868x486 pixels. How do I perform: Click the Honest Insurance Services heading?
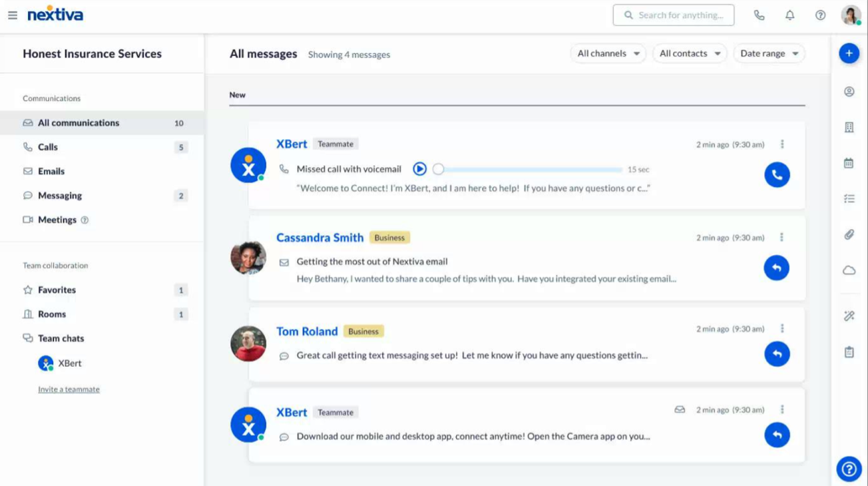click(x=93, y=54)
